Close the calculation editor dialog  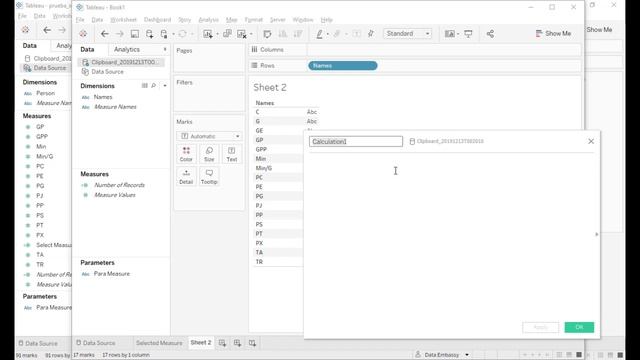point(591,141)
